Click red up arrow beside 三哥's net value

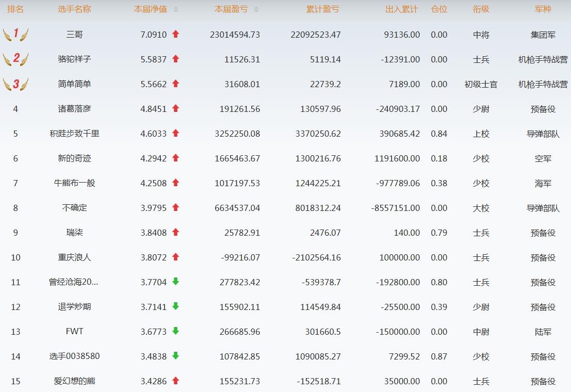tap(175, 34)
